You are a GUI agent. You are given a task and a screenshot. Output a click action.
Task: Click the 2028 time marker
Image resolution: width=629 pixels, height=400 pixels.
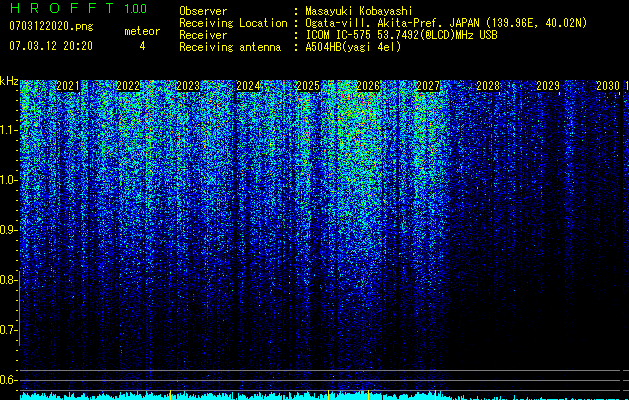pyautogui.click(x=488, y=86)
